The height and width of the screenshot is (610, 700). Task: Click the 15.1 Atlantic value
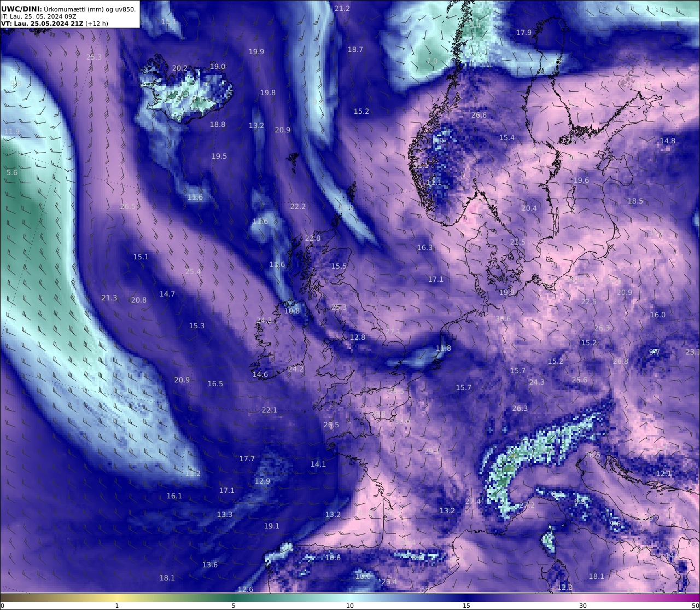141,257
